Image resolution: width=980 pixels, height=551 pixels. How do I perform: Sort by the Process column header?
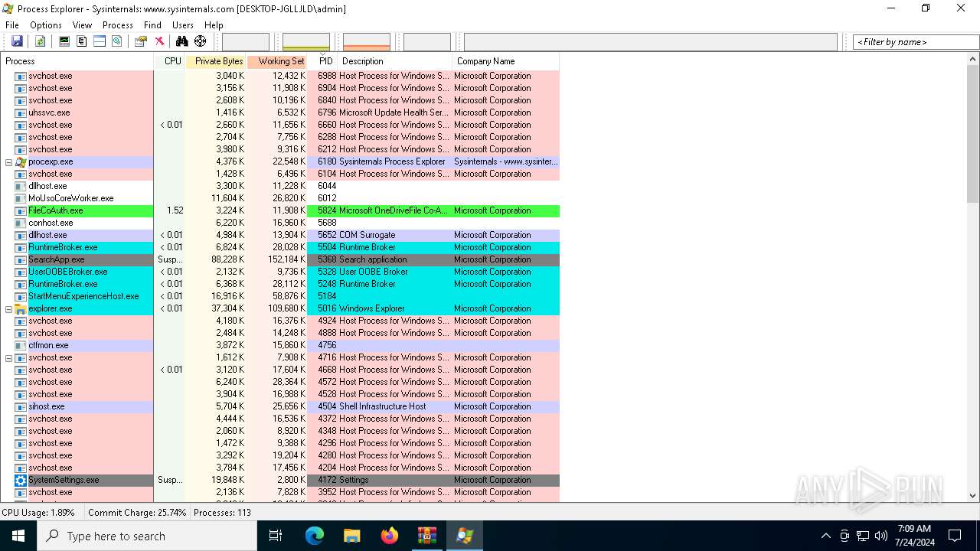[x=77, y=61]
